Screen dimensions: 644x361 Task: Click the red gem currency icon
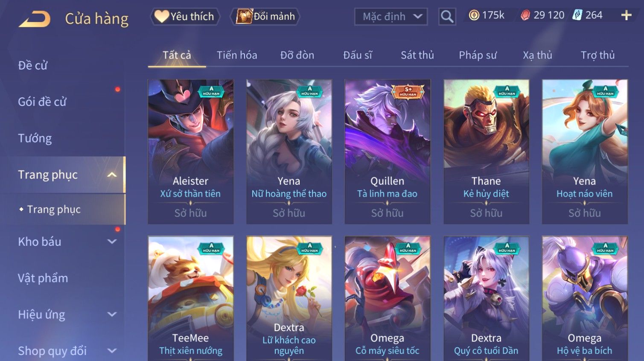[x=525, y=15]
